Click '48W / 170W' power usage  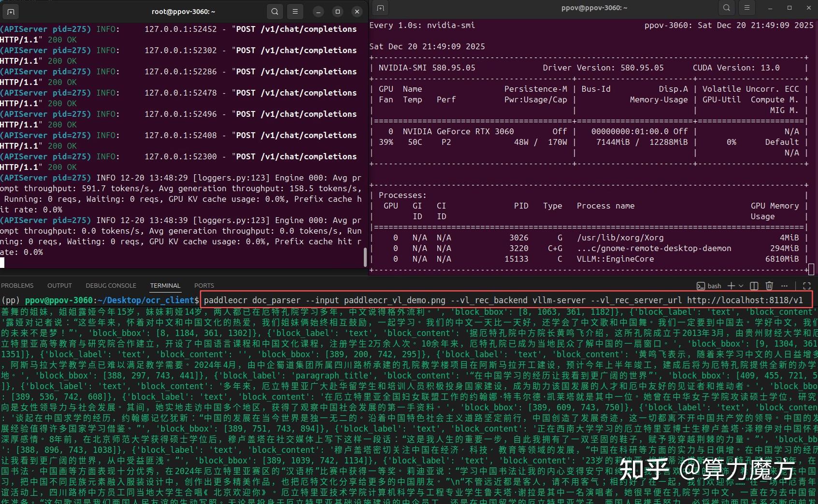click(x=541, y=142)
